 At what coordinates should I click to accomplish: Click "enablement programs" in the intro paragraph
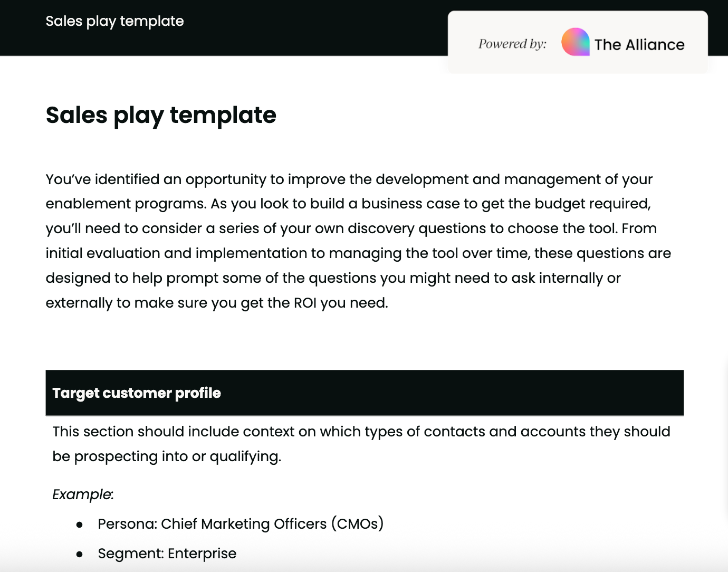[x=126, y=204]
